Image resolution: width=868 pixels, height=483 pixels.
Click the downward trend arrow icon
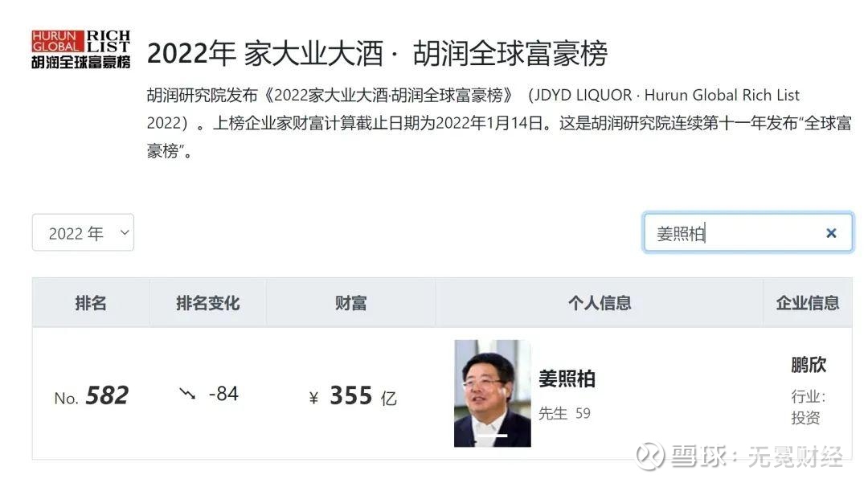187,393
